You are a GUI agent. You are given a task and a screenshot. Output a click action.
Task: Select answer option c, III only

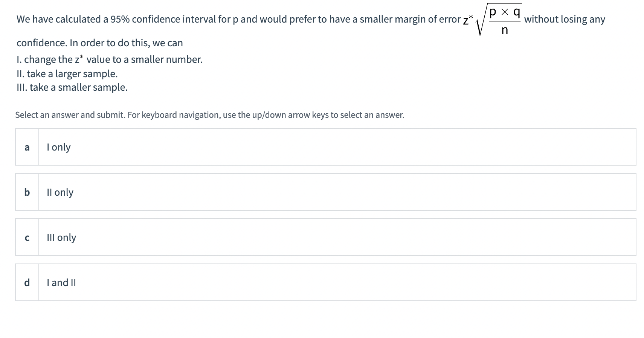tap(324, 237)
